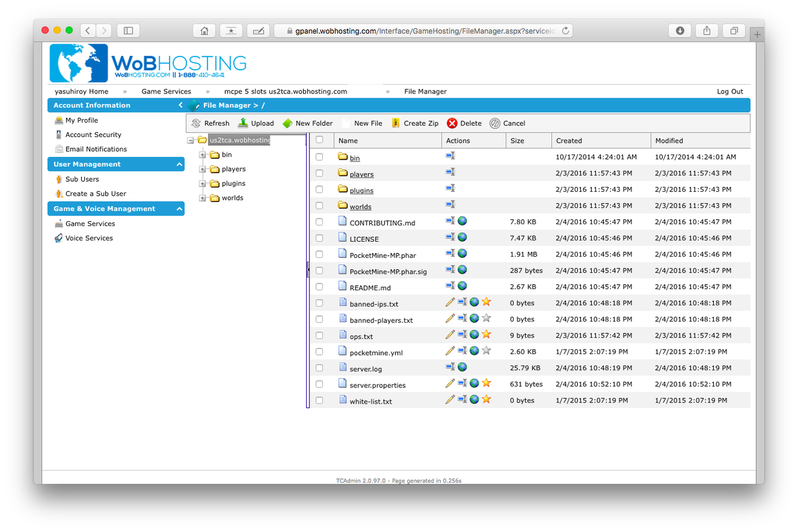798x532 pixels.
Task: Click the Refresh toolbar button
Action: (211, 123)
